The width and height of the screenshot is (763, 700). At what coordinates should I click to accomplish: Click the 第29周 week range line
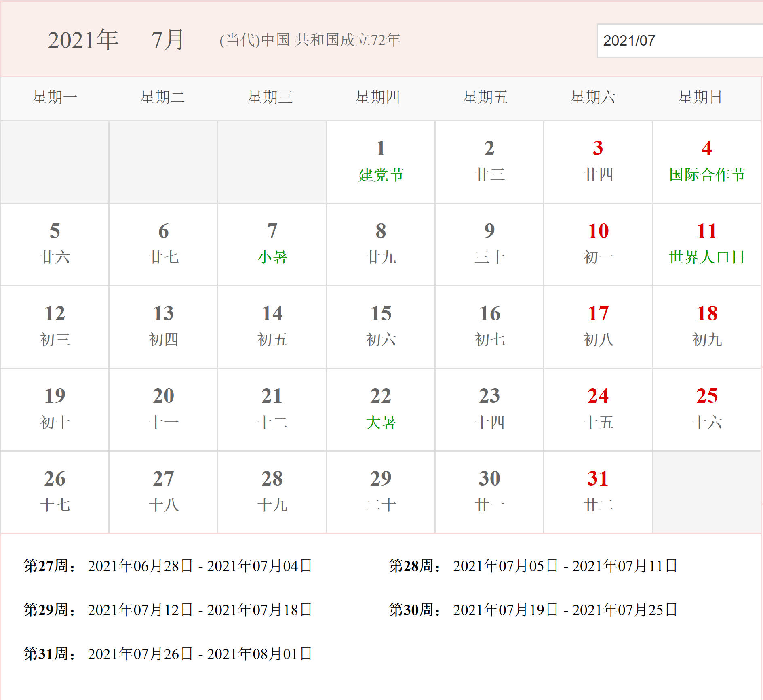168,610
